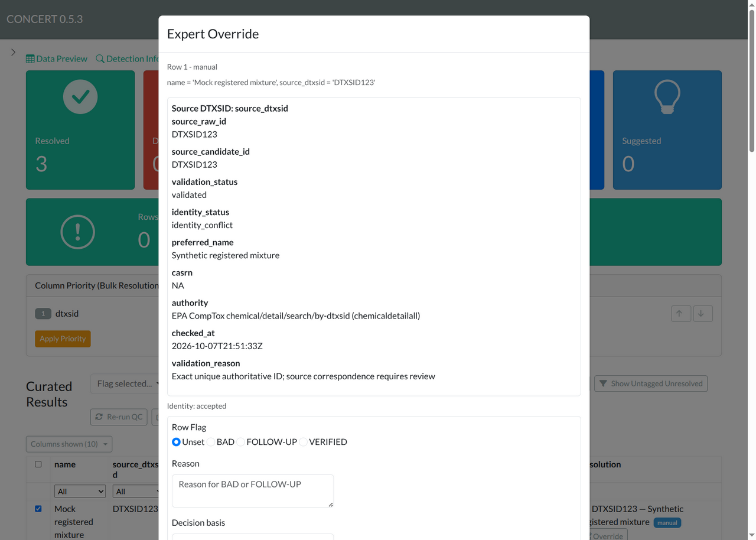Click the Expert Override dialog title
This screenshot has width=756, height=540.
[x=213, y=34]
